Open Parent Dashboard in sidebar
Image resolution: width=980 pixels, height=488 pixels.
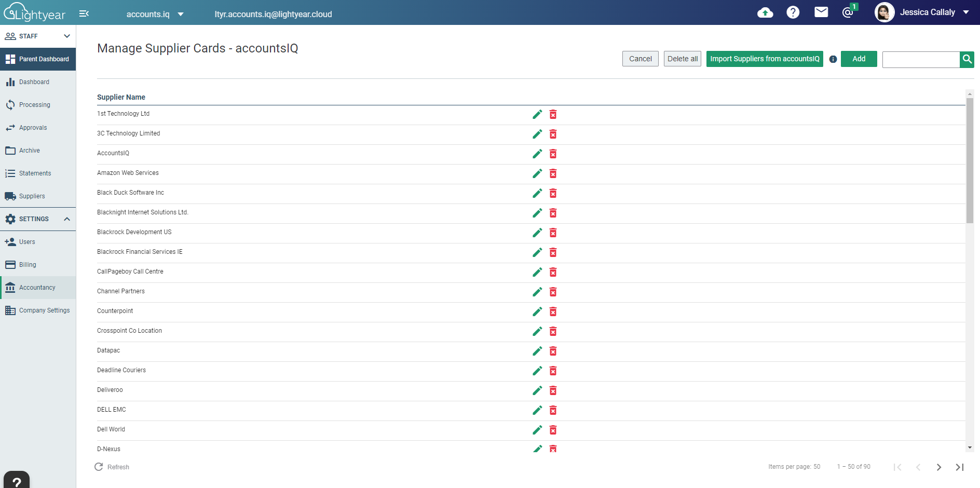[x=38, y=59]
